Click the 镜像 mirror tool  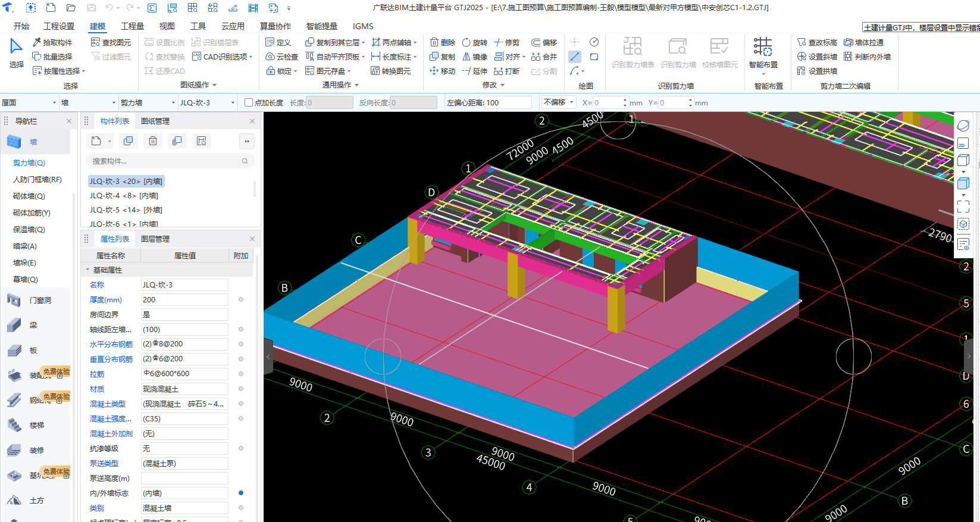point(475,57)
